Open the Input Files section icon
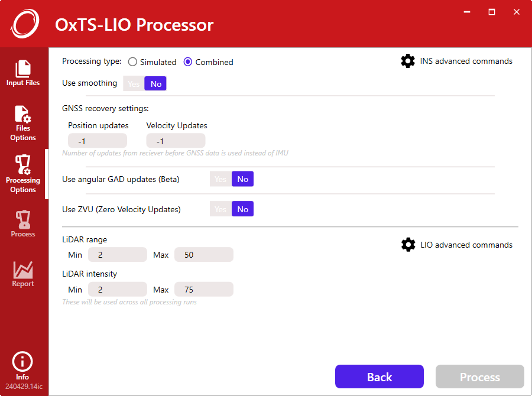The height and width of the screenshot is (396, 532). tap(22, 68)
